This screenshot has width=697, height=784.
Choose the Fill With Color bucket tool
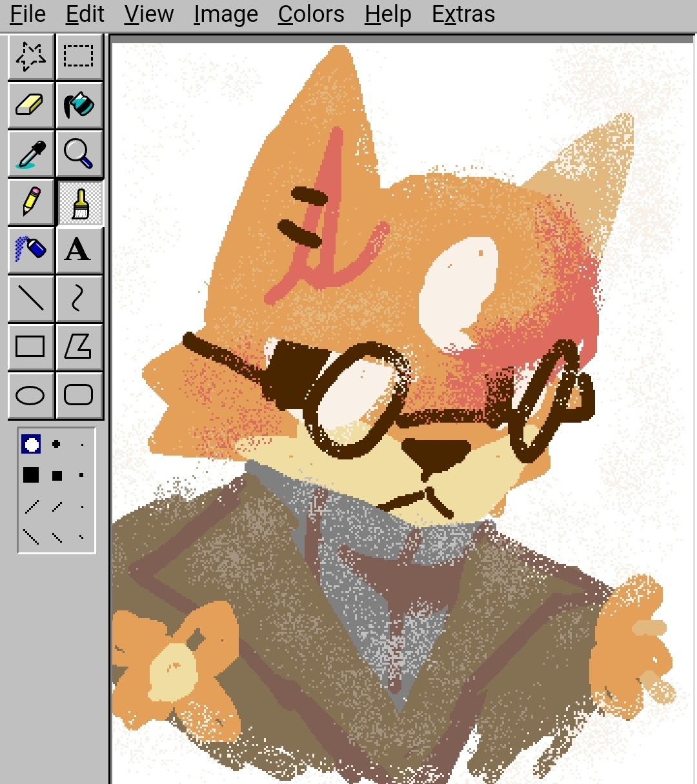tap(79, 105)
